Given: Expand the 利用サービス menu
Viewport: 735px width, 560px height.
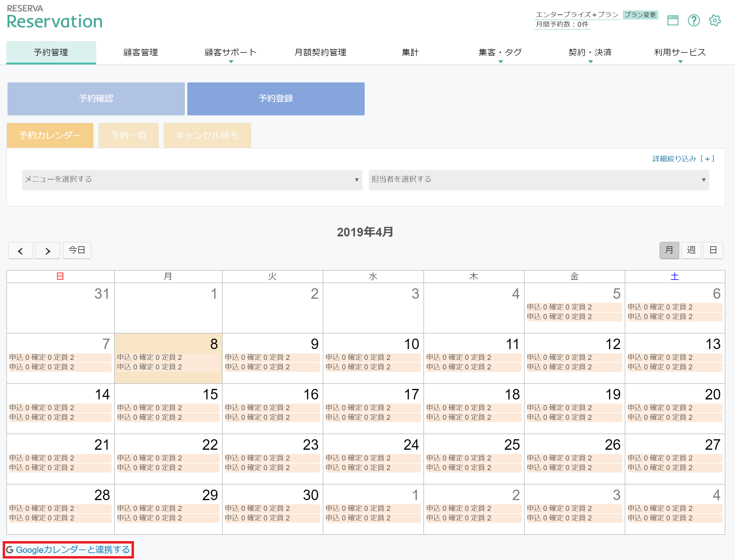Looking at the screenshot, I should pos(680,53).
